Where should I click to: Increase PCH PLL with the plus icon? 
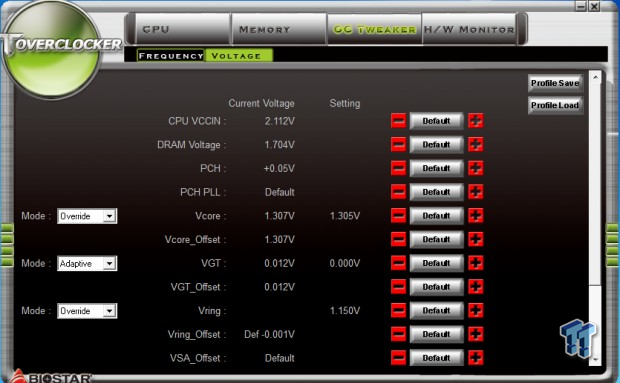(x=476, y=192)
